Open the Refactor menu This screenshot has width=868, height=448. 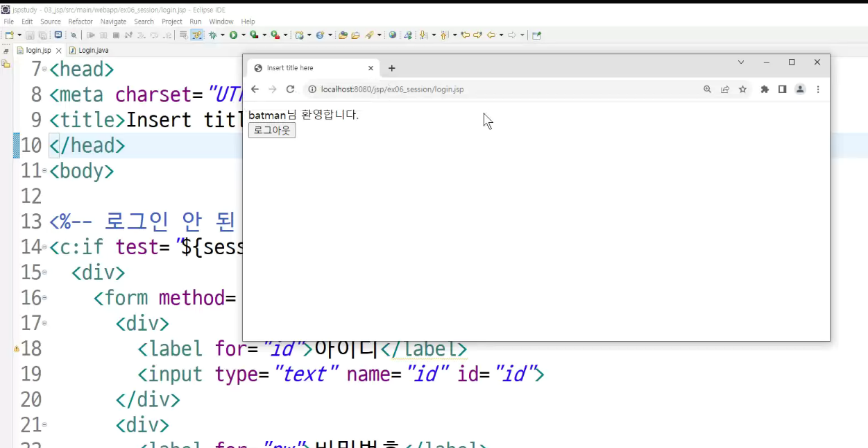pos(80,22)
